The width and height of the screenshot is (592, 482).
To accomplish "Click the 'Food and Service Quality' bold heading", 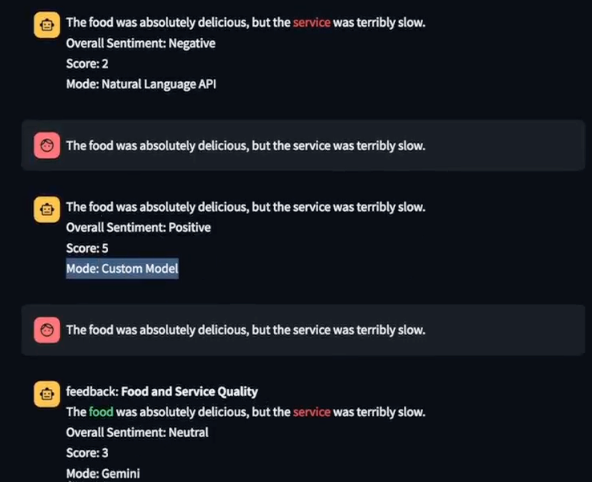I will pyautogui.click(x=190, y=392).
